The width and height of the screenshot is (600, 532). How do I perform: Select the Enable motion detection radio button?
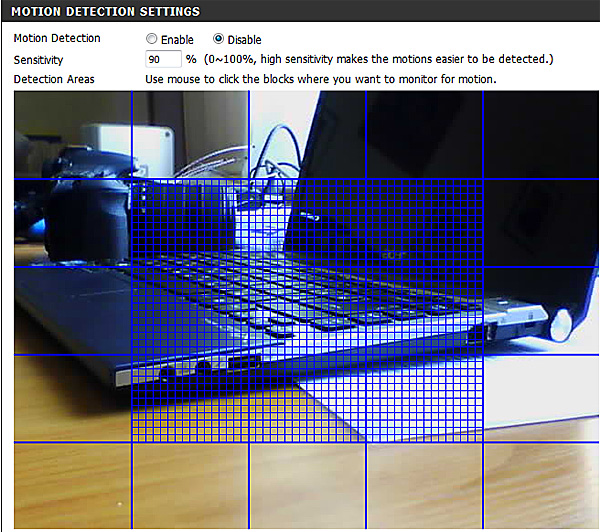[x=151, y=39]
